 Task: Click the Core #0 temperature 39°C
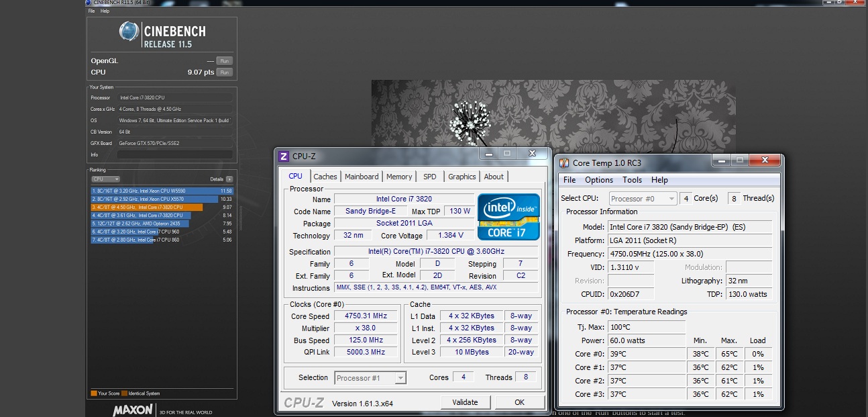[x=647, y=354]
